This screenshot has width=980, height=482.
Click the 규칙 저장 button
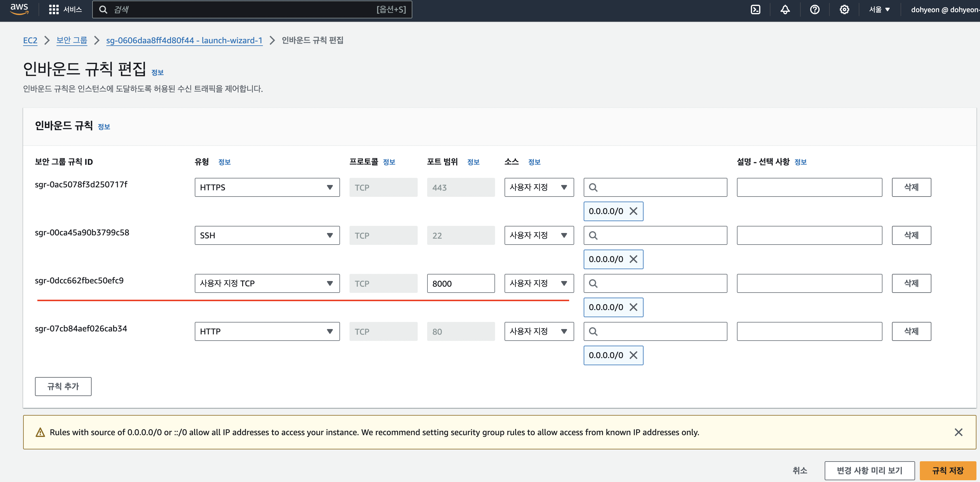[947, 470]
